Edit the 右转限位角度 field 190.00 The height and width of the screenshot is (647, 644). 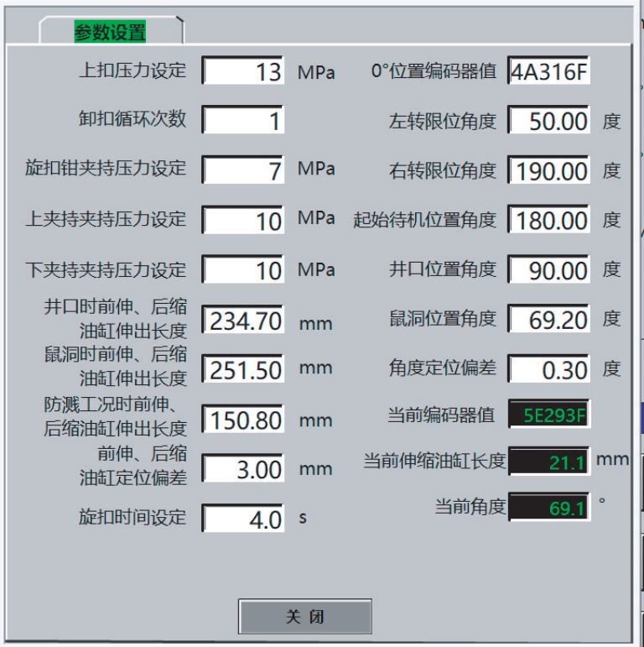tap(548, 170)
